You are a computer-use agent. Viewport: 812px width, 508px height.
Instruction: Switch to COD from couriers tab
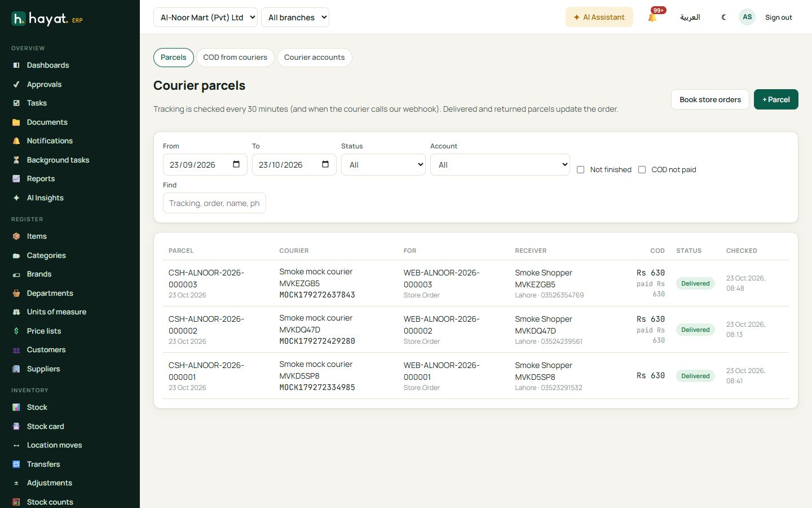[235, 58]
